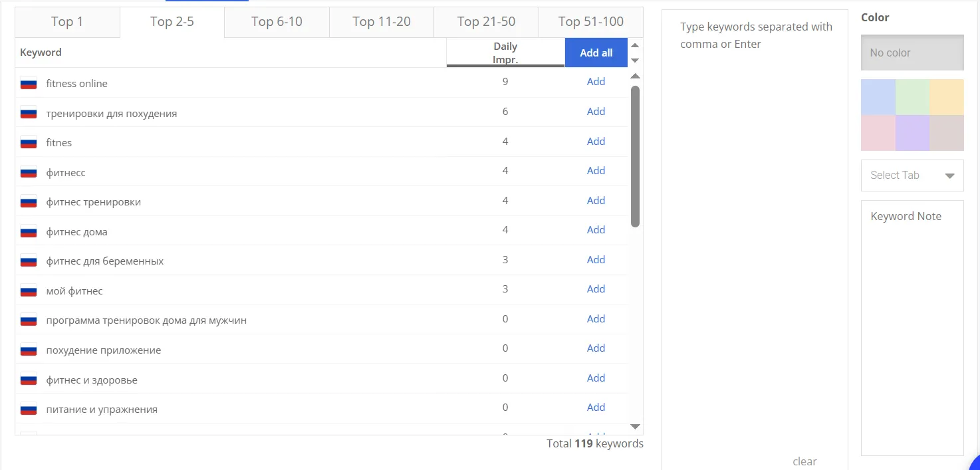Viewport: 980px width, 470px height.
Task: Add the keyword мой фитнес
Action: point(596,289)
